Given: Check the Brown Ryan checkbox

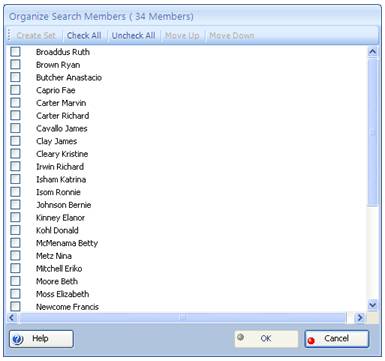Looking at the screenshot, I should [15, 65].
